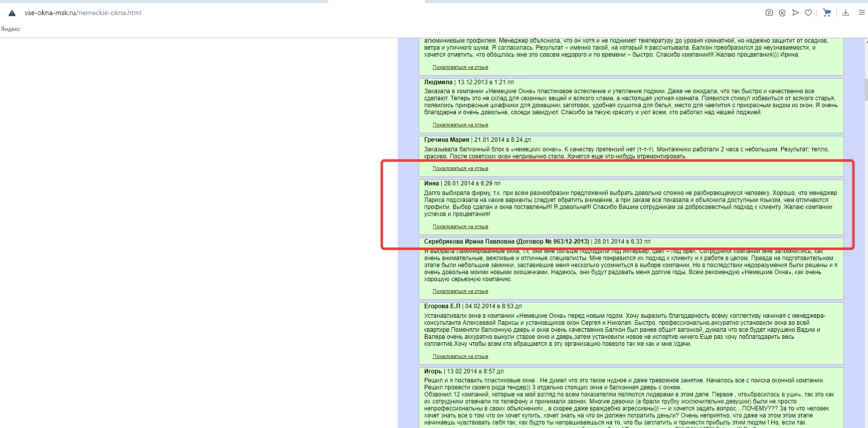868x428 pixels.
Task: Click the date 28.01.2014 в 6:33 пп
Action: click(x=622, y=242)
